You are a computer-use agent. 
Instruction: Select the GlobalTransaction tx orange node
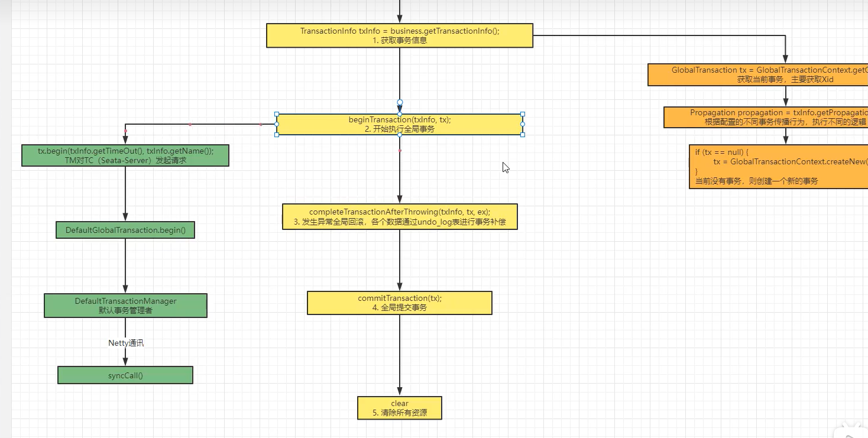click(758, 74)
